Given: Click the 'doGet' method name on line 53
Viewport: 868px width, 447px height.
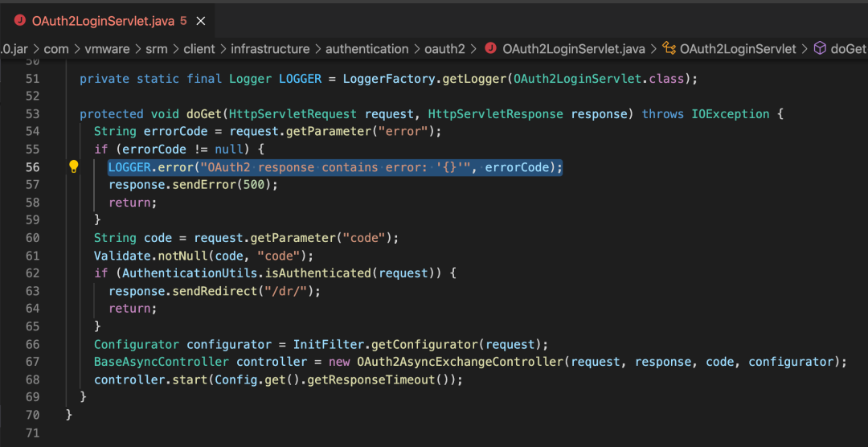Looking at the screenshot, I should tap(204, 114).
